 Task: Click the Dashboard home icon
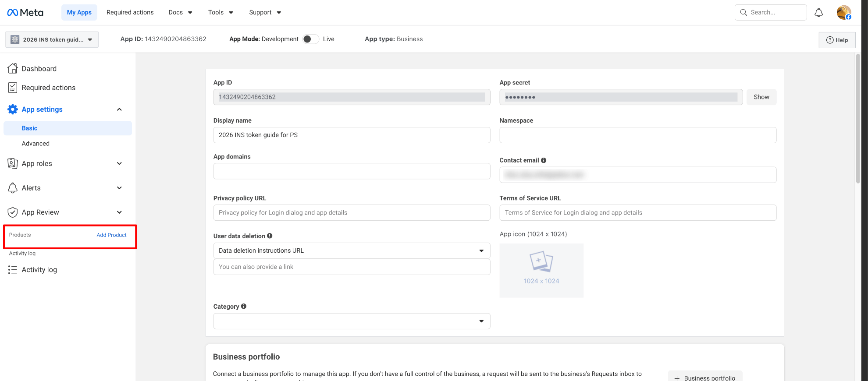(x=13, y=68)
